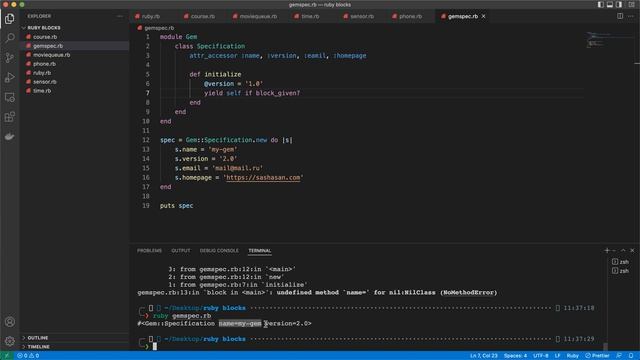This screenshot has height=360, width=640.
Task: Open the Manage gear icon
Action: click(x=9, y=341)
